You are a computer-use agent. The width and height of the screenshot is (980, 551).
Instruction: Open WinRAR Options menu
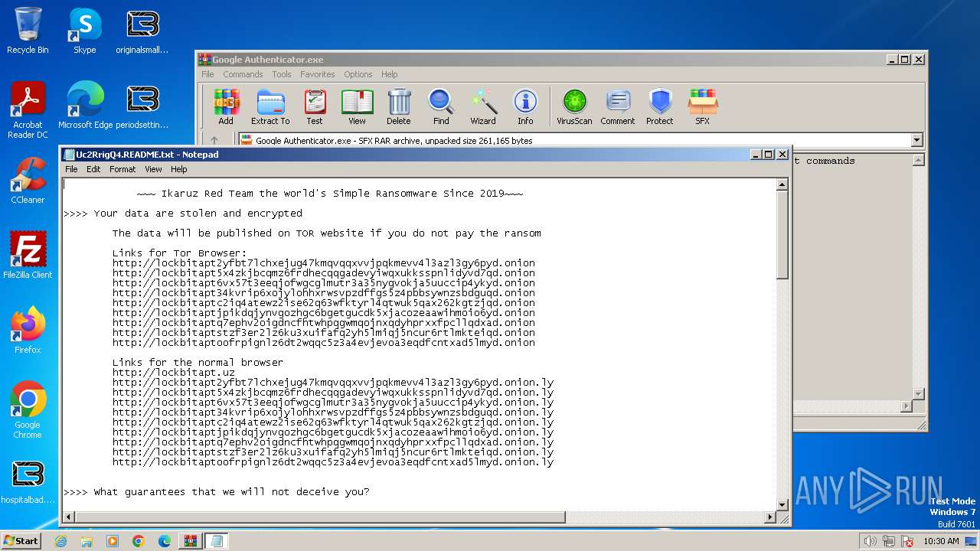pyautogui.click(x=358, y=74)
